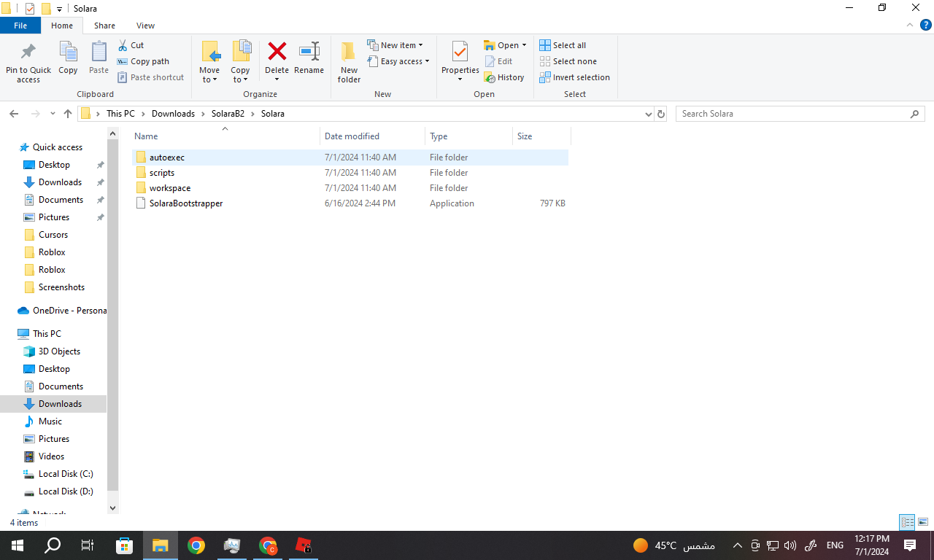Open the Move to dropdown

[209, 63]
